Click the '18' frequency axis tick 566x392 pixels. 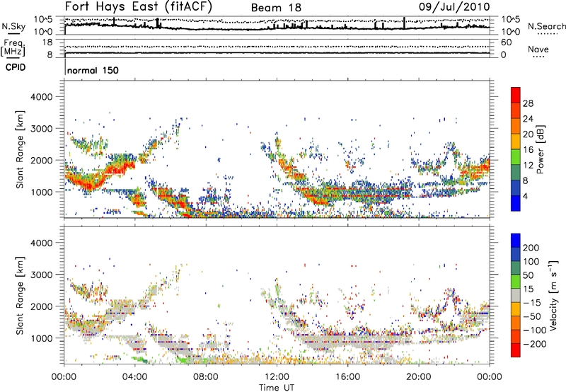click(47, 42)
